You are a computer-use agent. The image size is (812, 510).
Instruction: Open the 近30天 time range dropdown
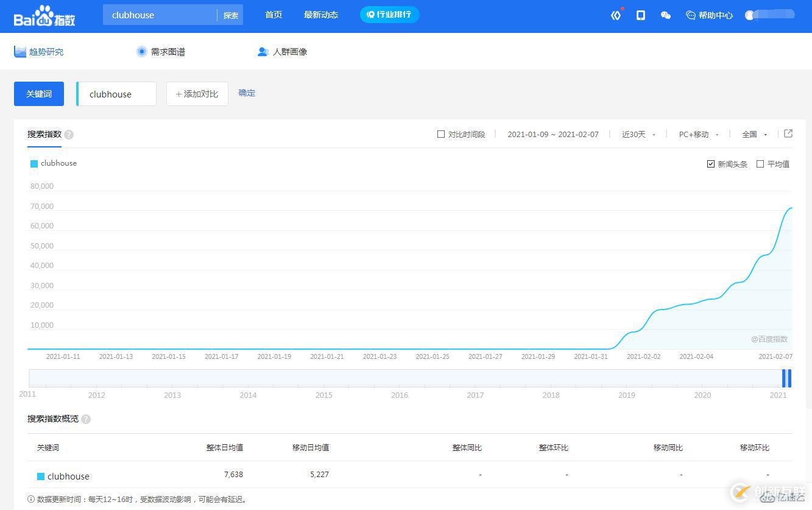638,134
